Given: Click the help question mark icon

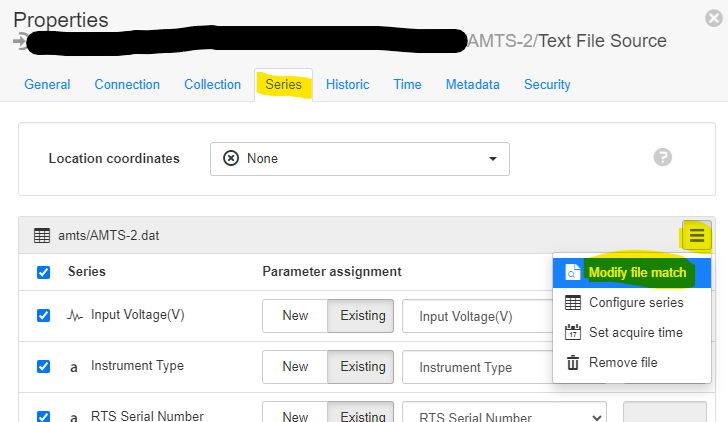Looking at the screenshot, I should pos(661,157).
